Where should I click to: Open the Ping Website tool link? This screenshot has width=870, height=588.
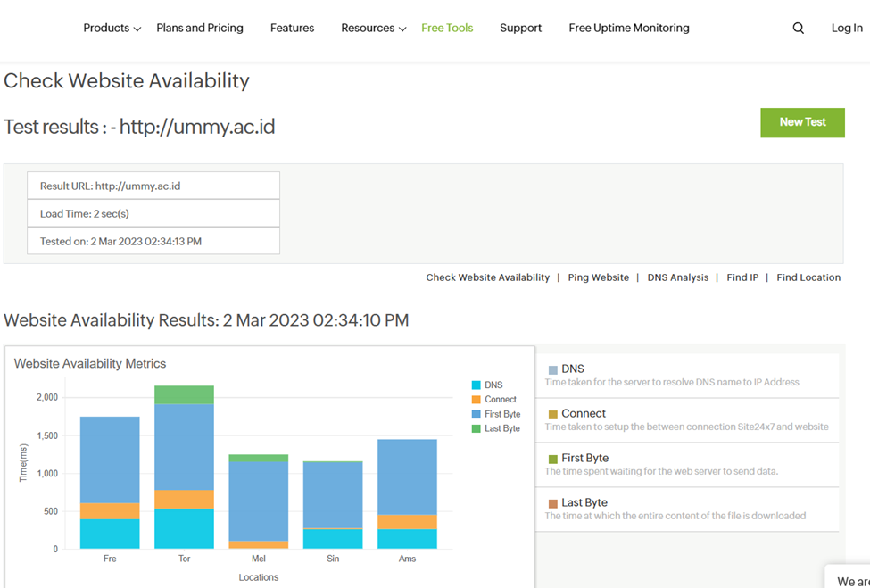[x=598, y=277]
